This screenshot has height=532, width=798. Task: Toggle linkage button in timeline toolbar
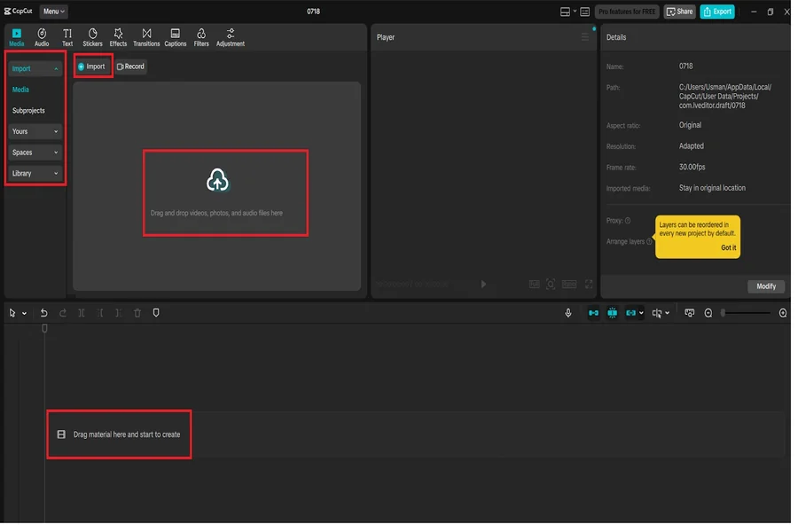tap(630, 313)
